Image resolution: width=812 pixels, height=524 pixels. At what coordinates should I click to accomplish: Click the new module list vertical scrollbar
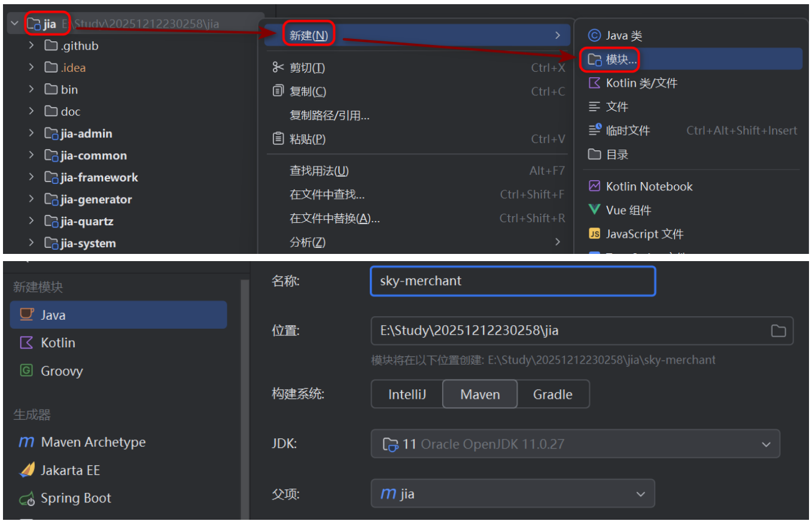click(245, 398)
